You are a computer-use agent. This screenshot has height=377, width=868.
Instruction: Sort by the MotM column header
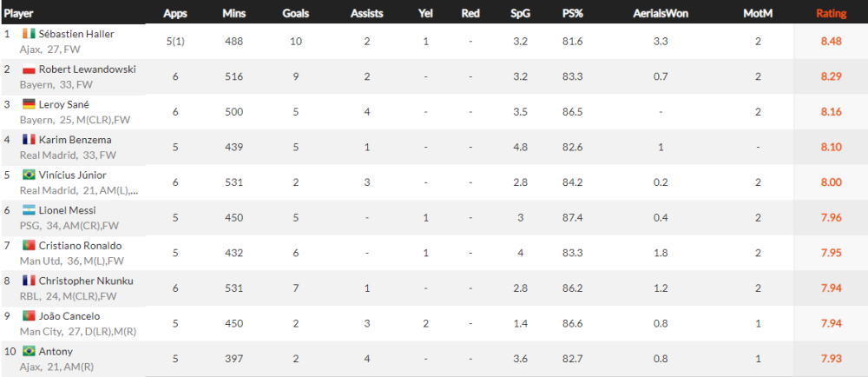pos(758,14)
